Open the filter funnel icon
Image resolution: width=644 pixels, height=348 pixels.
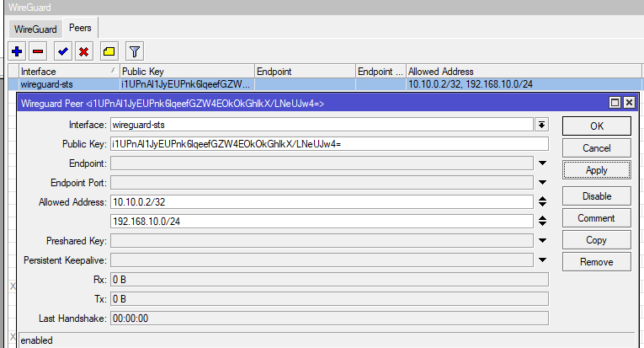coord(135,51)
